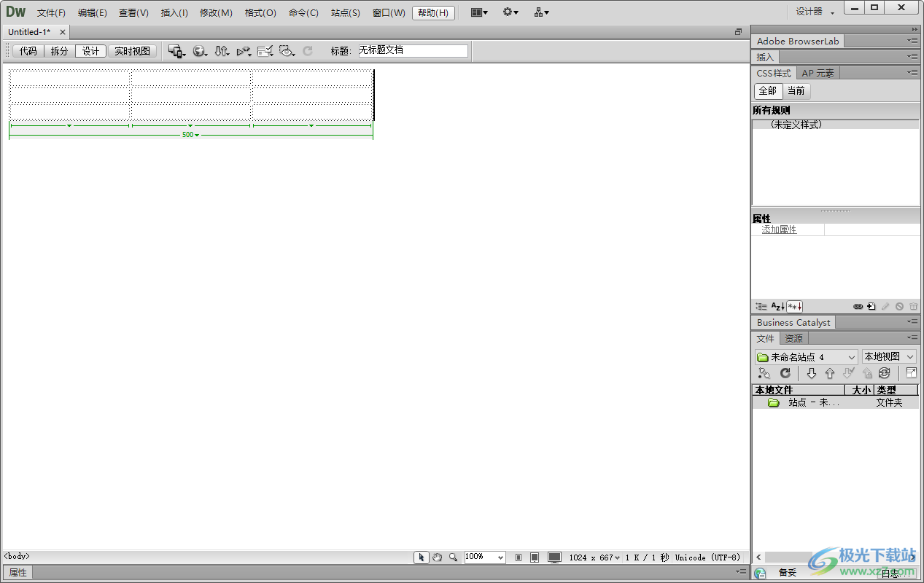This screenshot has width=924, height=583.
Task: Open the gear extension dropdown in menu bar
Action: point(510,12)
